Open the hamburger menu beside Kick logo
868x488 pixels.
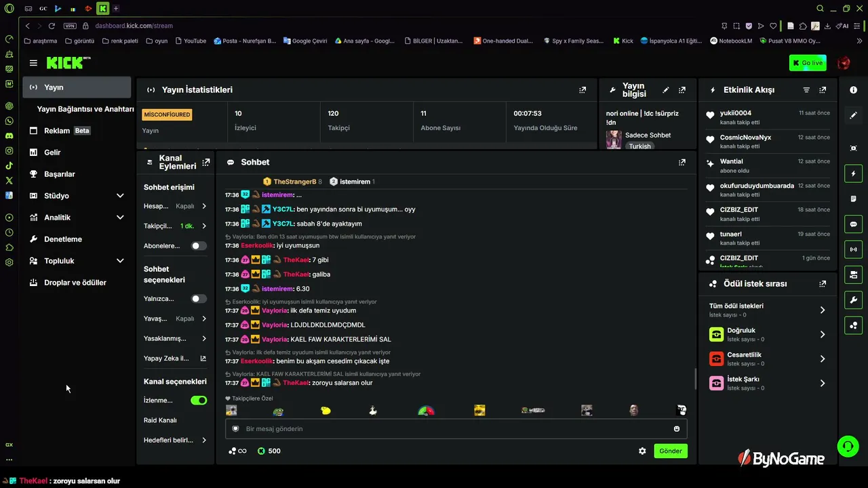(x=33, y=63)
